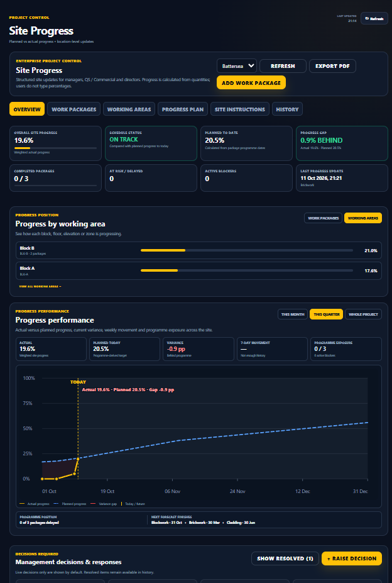The height and width of the screenshot is (583, 392).
Task: Click ADD WORK PACKAGE
Action: tap(251, 82)
